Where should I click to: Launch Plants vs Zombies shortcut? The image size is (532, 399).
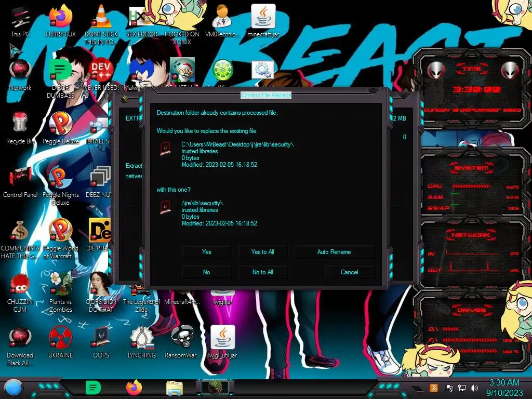coord(61,292)
